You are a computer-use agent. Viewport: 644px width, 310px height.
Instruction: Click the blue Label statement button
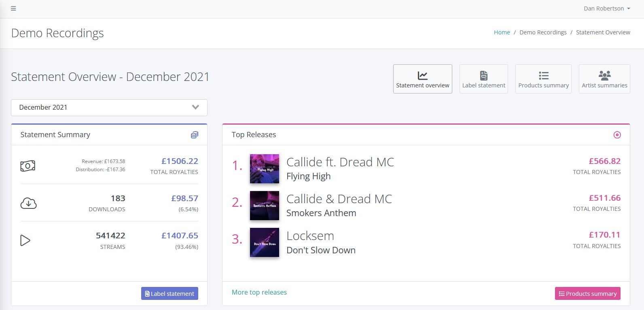click(x=169, y=293)
